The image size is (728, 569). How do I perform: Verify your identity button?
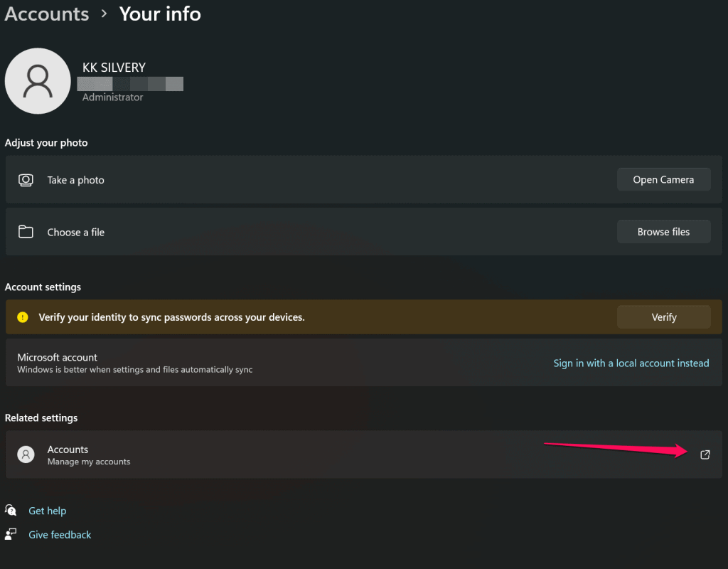pyautogui.click(x=663, y=317)
